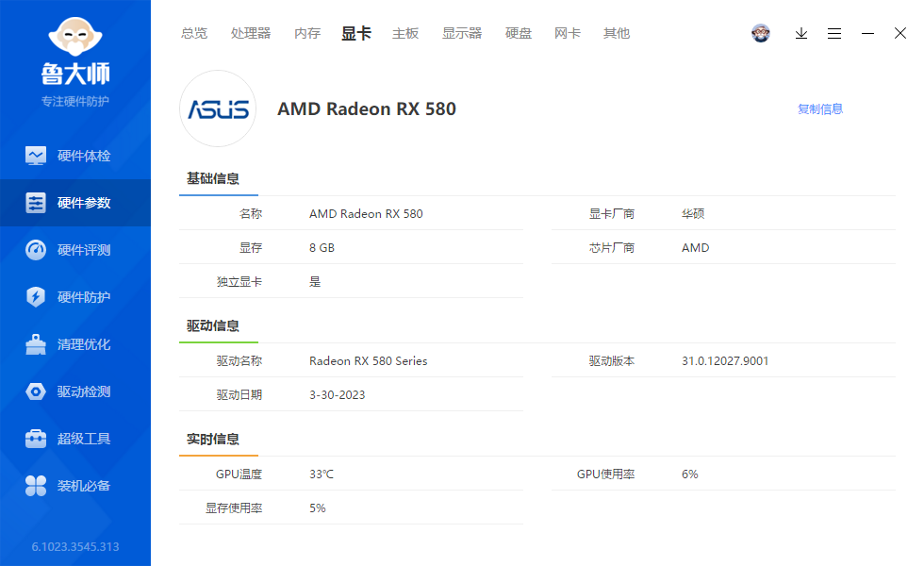This screenshot has width=924, height=566.
Task: Click the 装机必备 clover icon
Action: pyautogui.click(x=36, y=486)
